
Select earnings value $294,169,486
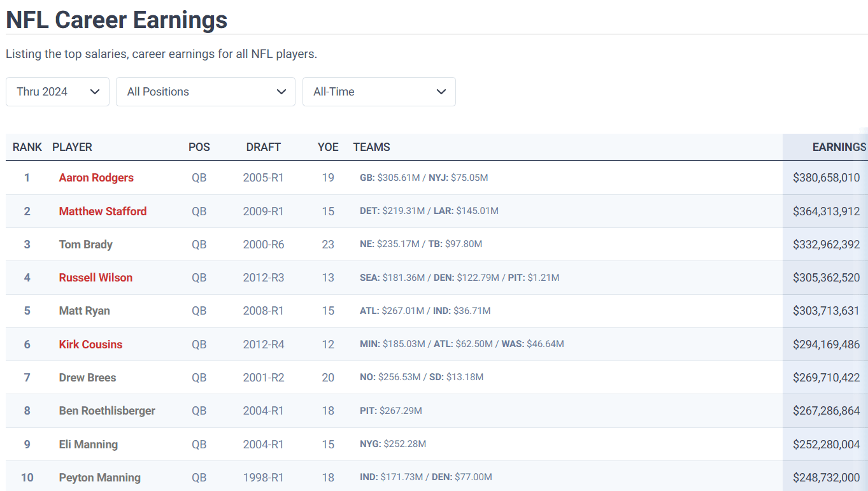pos(827,345)
